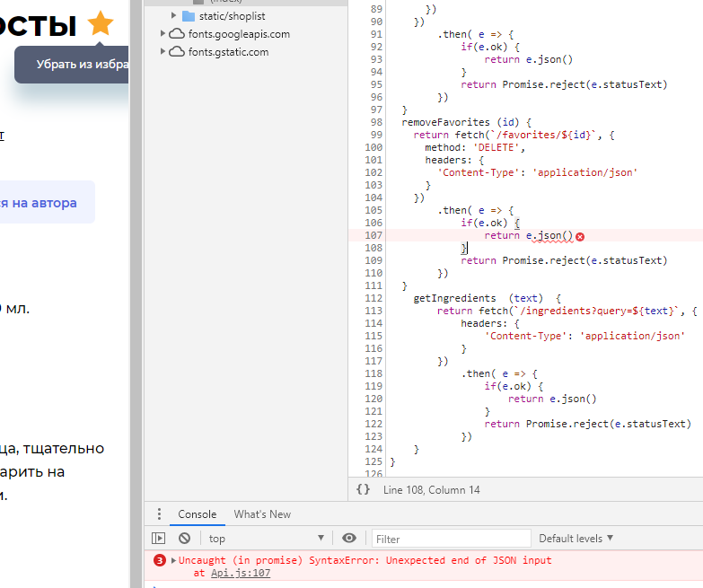Click line number 112 in gutter
Screen dimensions: 703x588
tap(373, 298)
